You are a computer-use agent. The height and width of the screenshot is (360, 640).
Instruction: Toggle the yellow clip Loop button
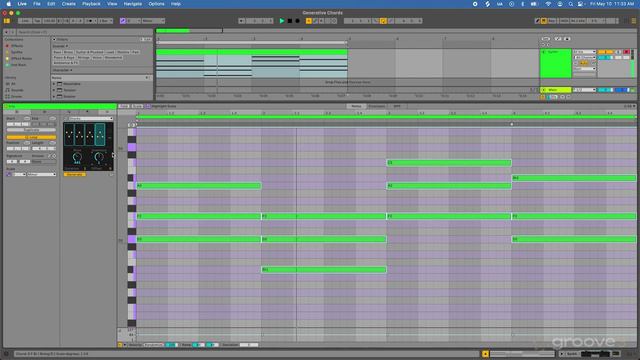(x=31, y=138)
